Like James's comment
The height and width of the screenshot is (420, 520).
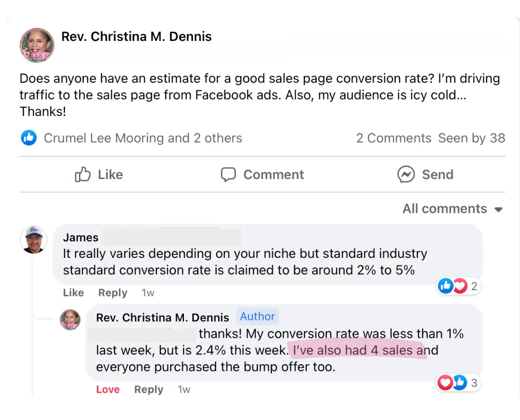point(73,293)
